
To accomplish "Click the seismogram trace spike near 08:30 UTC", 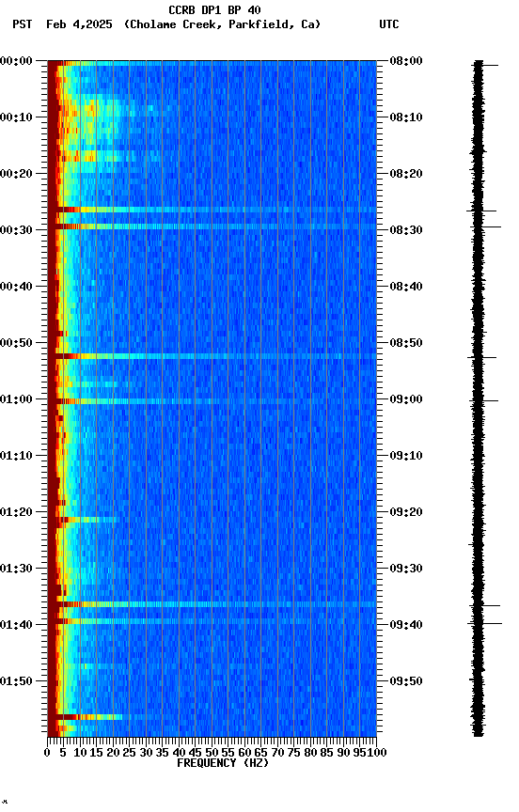I will (x=485, y=226).
